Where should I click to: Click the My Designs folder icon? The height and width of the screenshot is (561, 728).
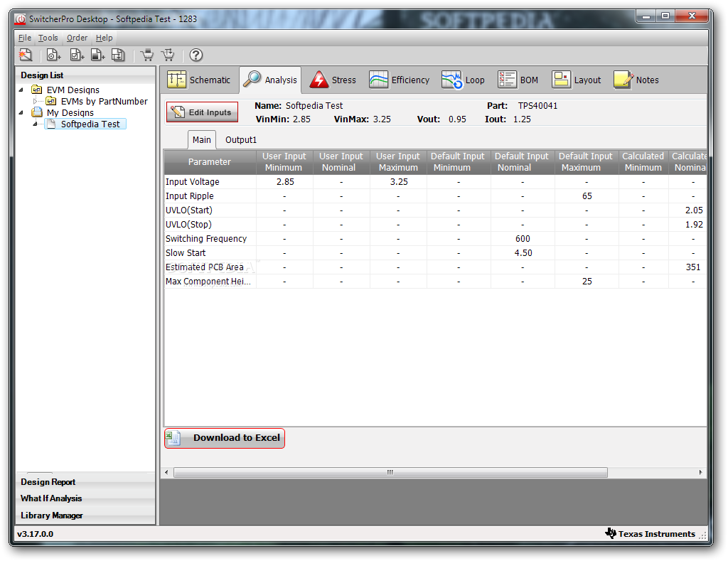[x=37, y=112]
